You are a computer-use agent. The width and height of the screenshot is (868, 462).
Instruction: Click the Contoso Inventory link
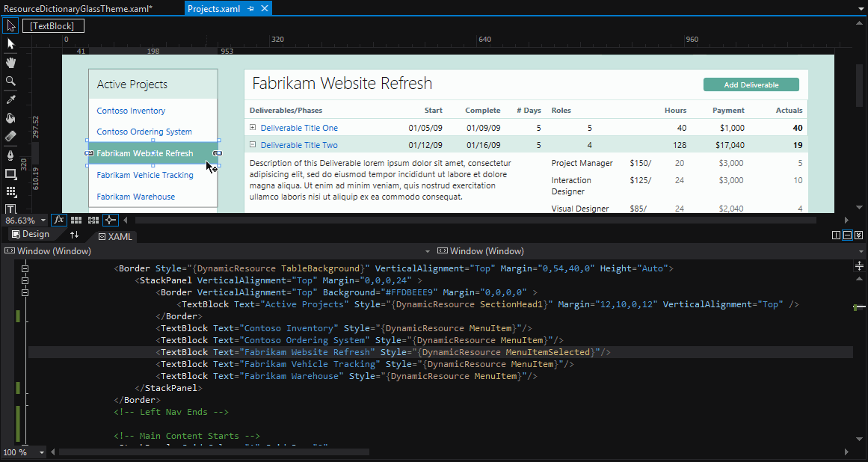click(x=131, y=111)
